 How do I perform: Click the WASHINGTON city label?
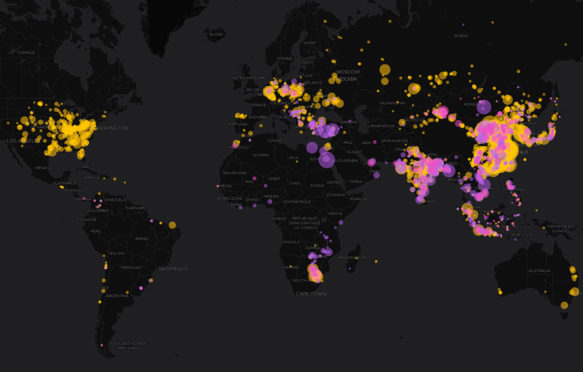tap(112, 128)
